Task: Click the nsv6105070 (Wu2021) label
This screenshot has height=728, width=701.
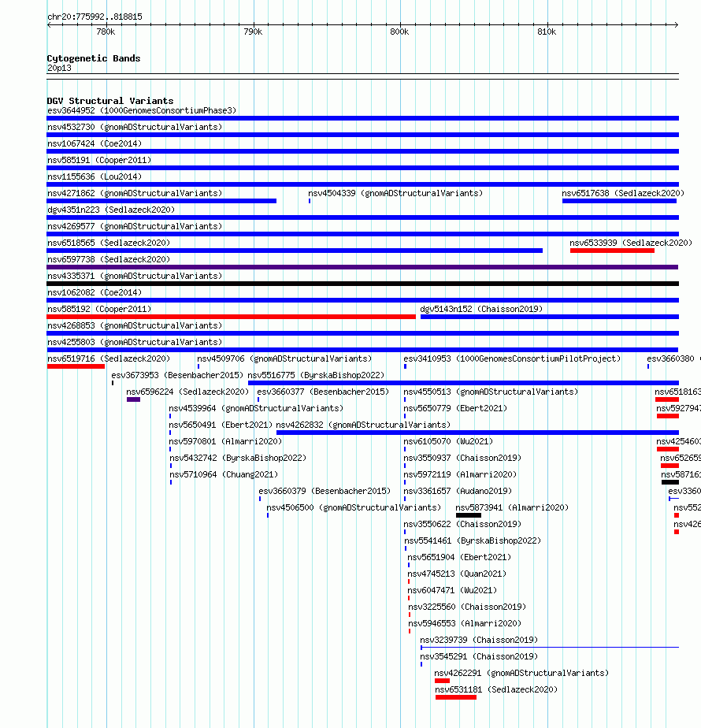Action: (448, 441)
